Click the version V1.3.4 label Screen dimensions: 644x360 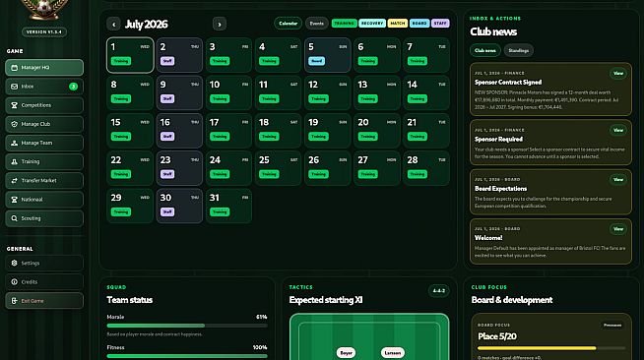pos(44,32)
